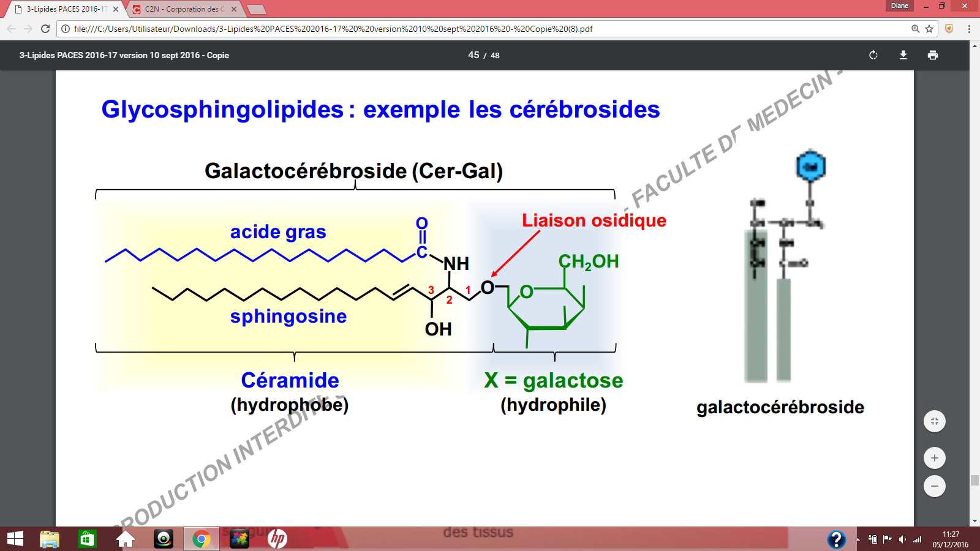
Task: Show hidden system tray icons
Action: (858, 539)
